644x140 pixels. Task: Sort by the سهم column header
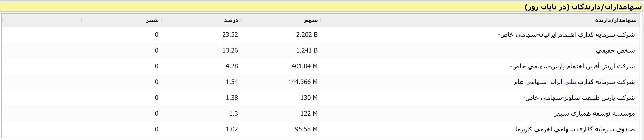coord(311,20)
